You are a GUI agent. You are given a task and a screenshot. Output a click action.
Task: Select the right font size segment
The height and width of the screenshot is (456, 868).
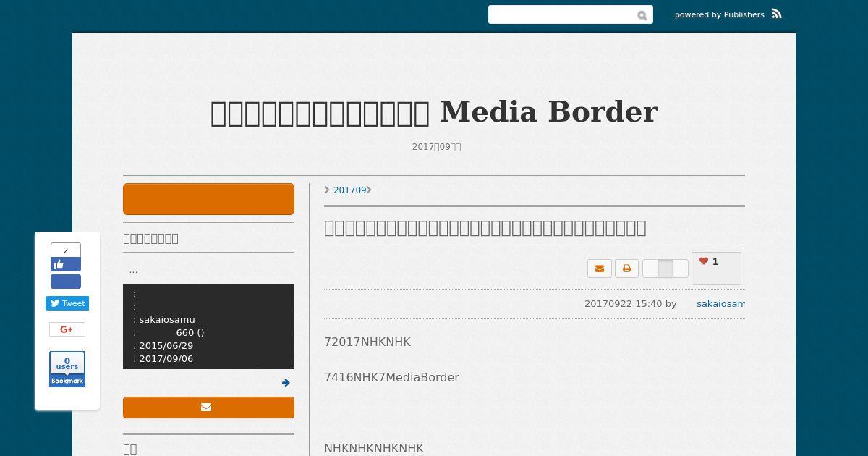(681, 269)
